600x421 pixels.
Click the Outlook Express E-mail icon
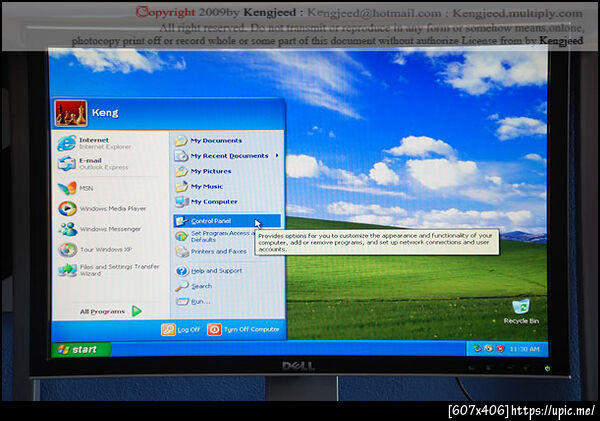pos(67,164)
